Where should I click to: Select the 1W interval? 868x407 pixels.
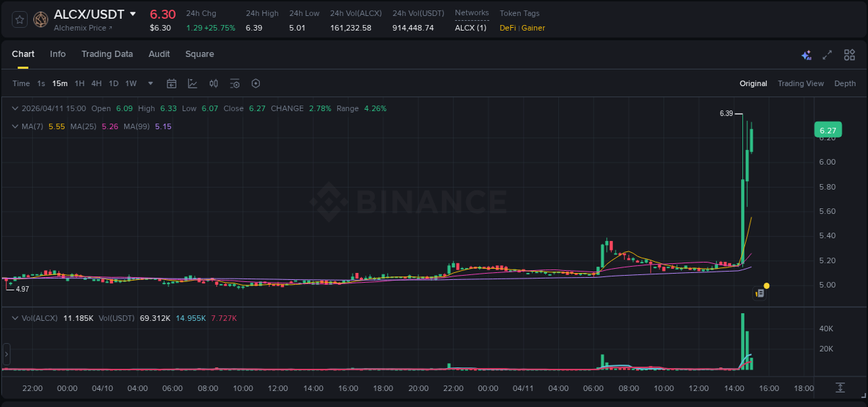coord(131,83)
